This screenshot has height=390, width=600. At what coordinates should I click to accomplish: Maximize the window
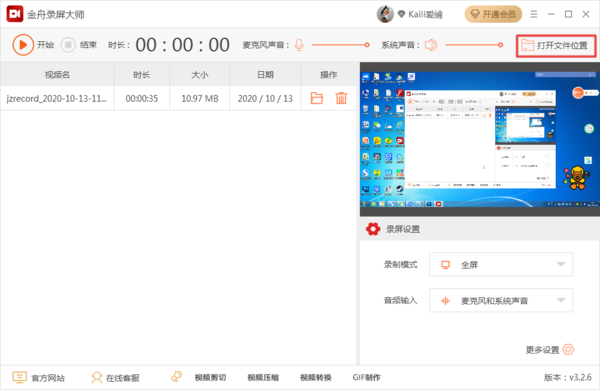[x=569, y=14]
